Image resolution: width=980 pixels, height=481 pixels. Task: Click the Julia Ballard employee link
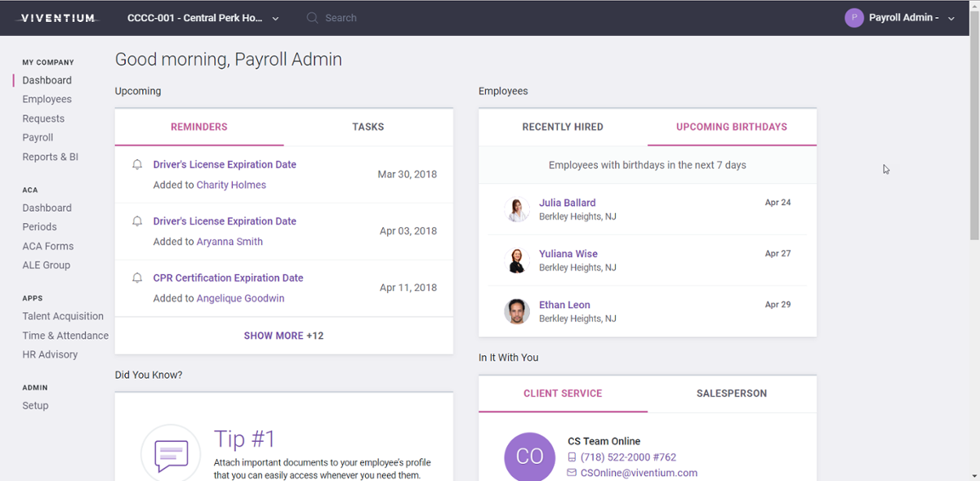click(567, 203)
